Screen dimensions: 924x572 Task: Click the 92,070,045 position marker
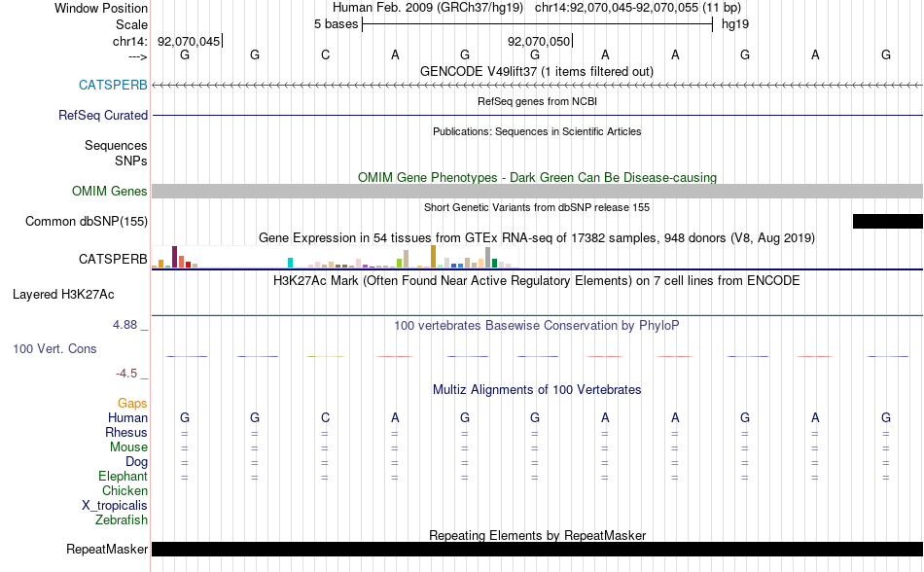tap(189, 41)
